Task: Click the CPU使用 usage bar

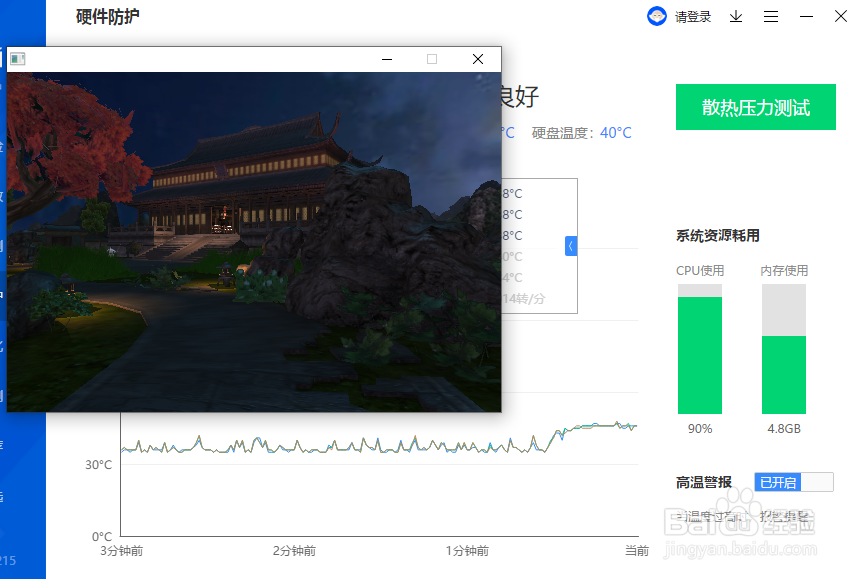Action: 700,349
